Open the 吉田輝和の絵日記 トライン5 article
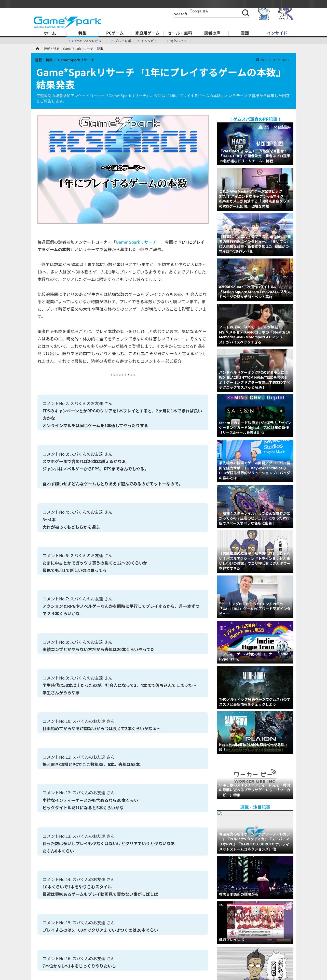This screenshot has height=980, width=327. point(255,551)
